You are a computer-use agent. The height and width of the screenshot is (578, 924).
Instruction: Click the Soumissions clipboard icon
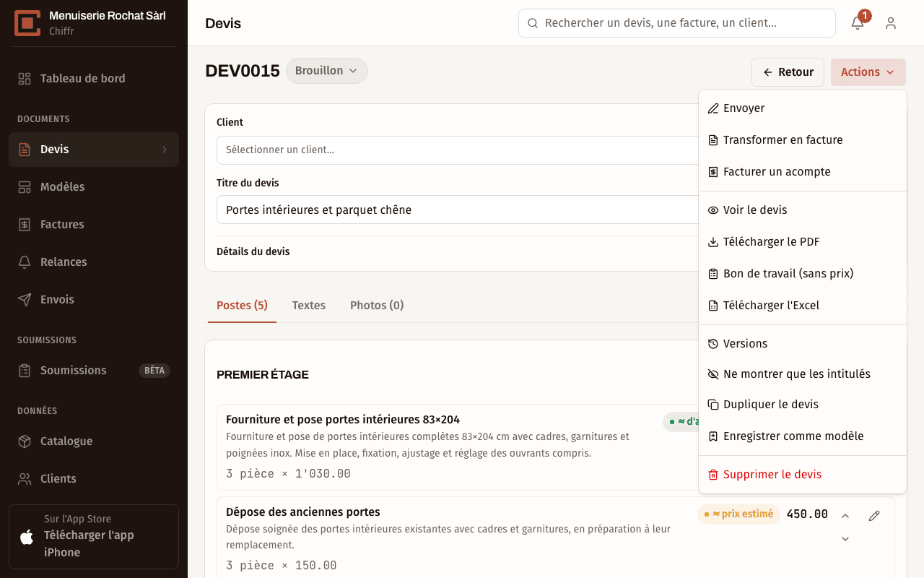point(25,371)
